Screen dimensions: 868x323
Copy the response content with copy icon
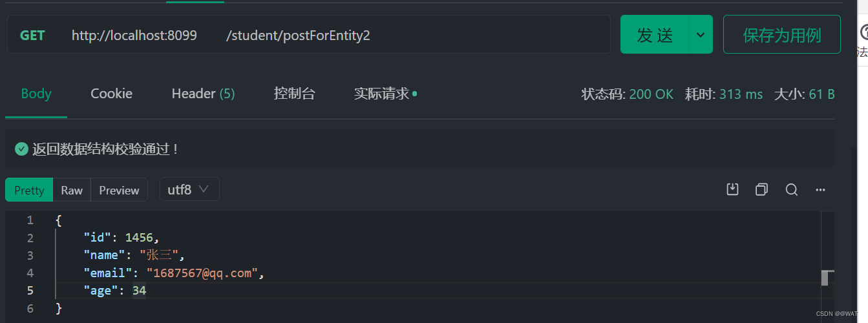(761, 189)
